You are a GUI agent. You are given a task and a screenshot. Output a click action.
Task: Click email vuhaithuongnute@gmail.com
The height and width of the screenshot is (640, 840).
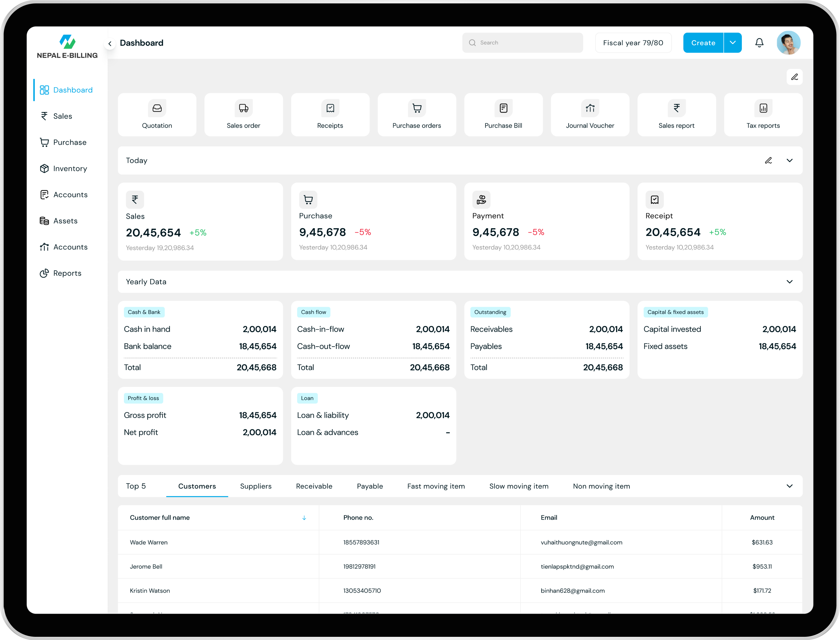[x=581, y=542]
